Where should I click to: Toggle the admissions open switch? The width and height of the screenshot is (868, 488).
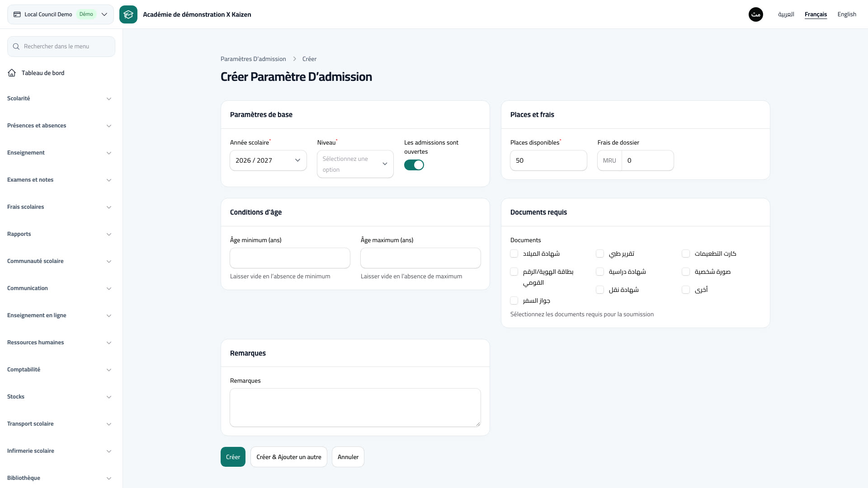click(x=414, y=165)
